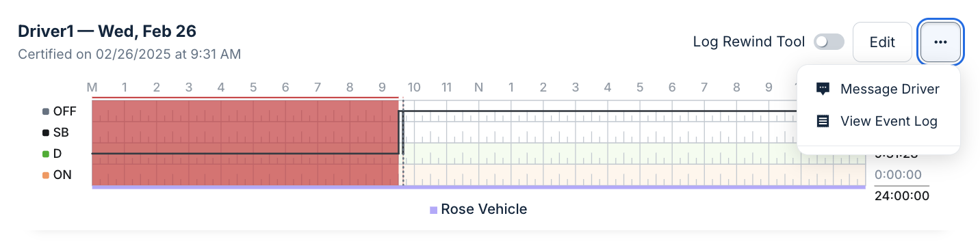Click the M midnight hour label
Viewport: 980px width, 246px height.
[92, 87]
